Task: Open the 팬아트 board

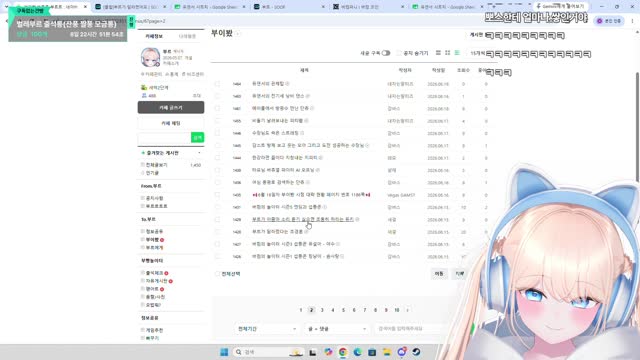Action: (x=152, y=289)
